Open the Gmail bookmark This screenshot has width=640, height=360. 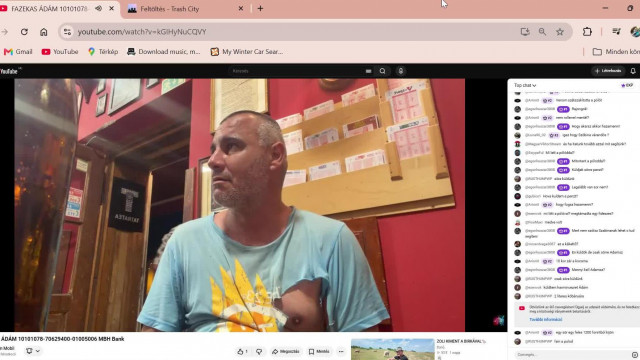18,52
